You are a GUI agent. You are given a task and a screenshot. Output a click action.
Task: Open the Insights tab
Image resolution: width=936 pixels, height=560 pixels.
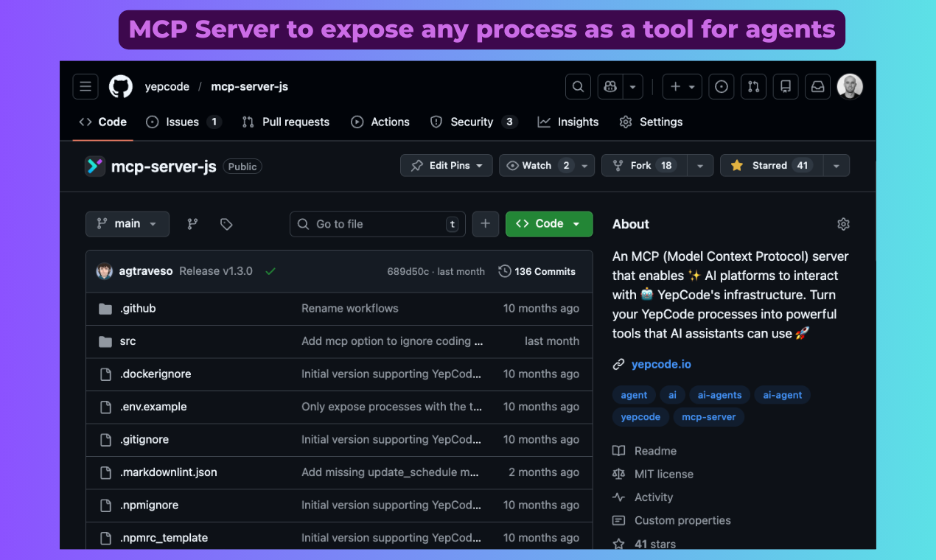(567, 122)
